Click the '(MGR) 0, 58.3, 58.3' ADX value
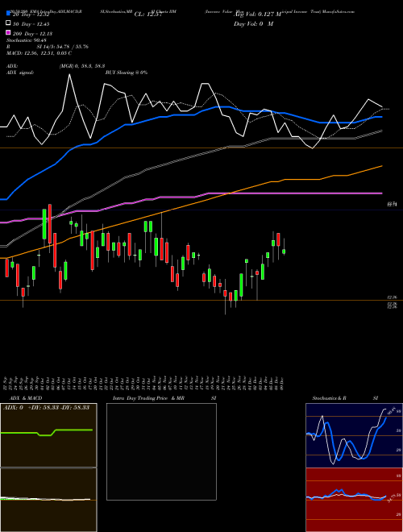This screenshot has width=403, height=532. [x=81, y=66]
